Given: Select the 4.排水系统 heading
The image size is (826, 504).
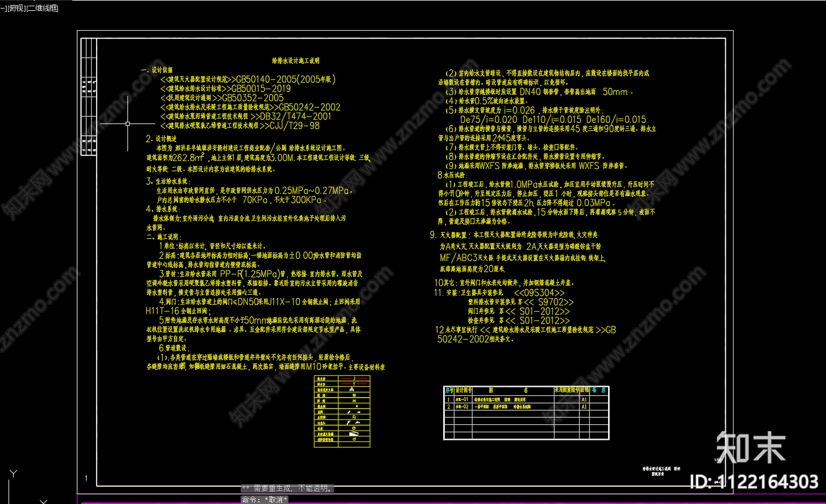Looking at the screenshot, I should tap(163, 209).
